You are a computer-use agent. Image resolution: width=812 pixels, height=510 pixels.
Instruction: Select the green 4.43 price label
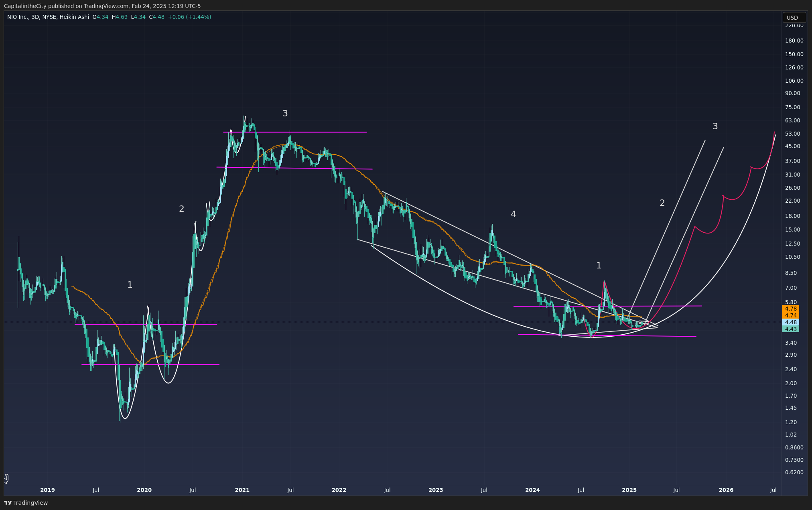click(x=790, y=329)
